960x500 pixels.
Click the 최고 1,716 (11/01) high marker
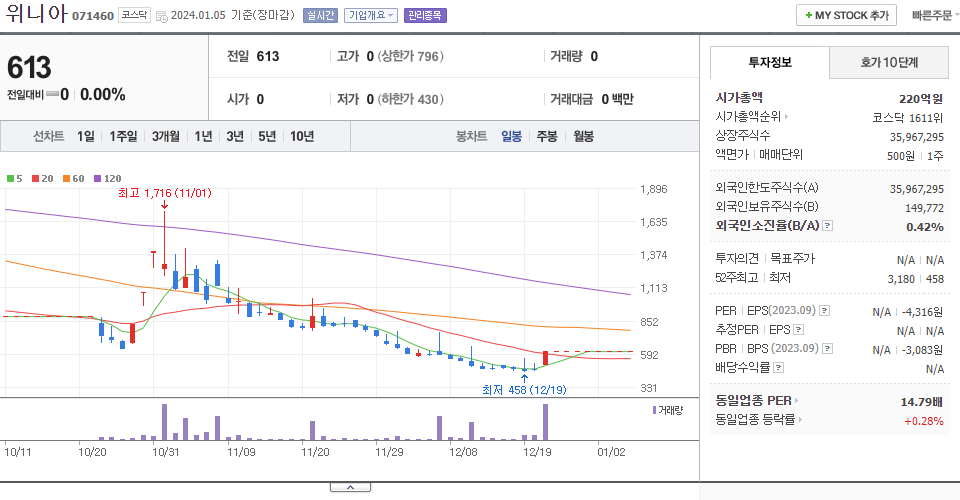coord(165,193)
